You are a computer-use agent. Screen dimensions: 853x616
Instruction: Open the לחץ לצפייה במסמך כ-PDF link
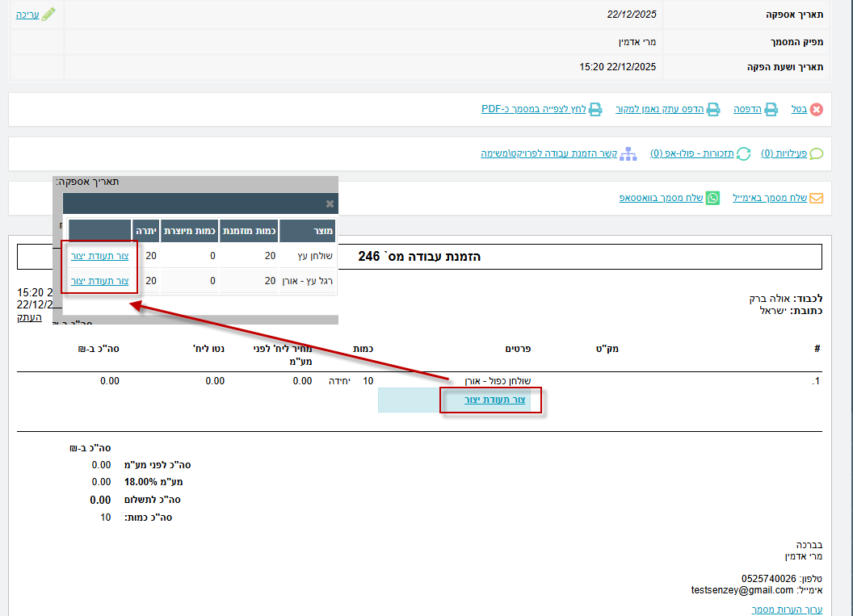point(533,110)
